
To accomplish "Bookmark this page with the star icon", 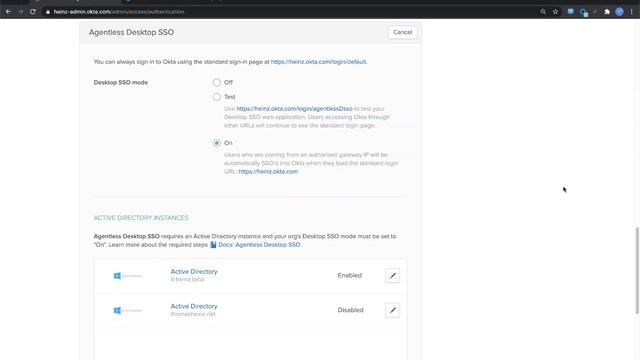I will click(556, 12).
